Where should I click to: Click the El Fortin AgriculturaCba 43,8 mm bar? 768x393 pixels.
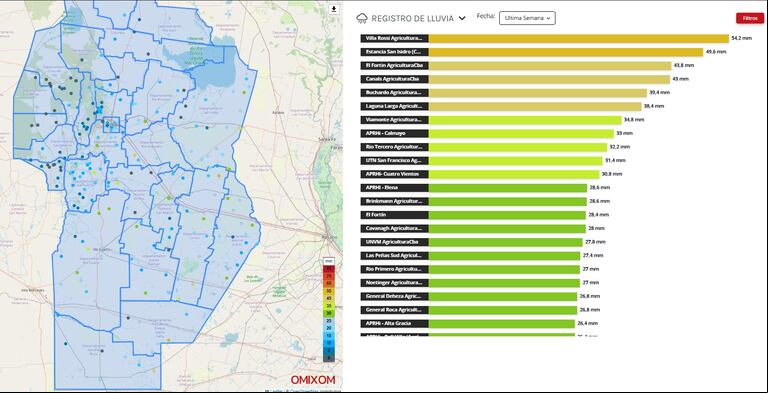(550, 66)
